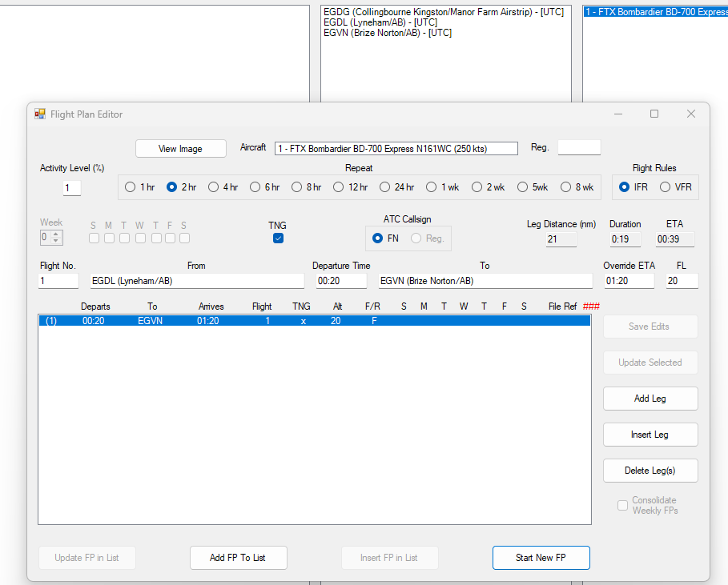The height and width of the screenshot is (585, 728).
Task: Toggle the TNG checkbox
Action: 278,238
